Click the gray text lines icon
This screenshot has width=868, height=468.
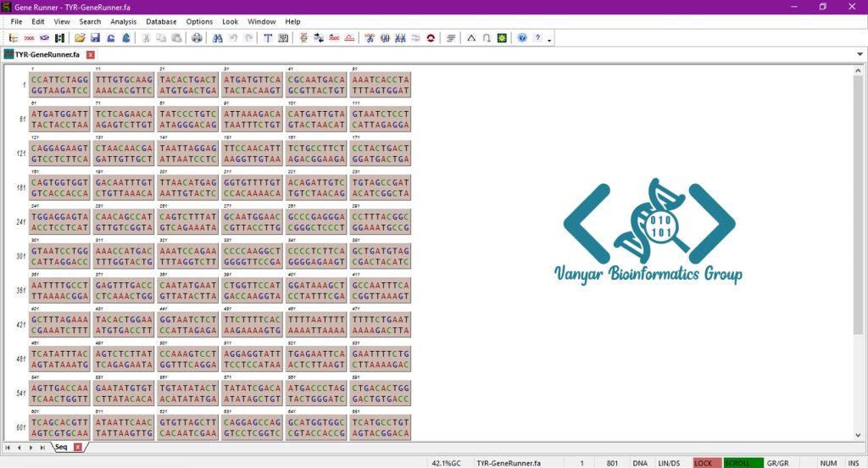click(451, 37)
